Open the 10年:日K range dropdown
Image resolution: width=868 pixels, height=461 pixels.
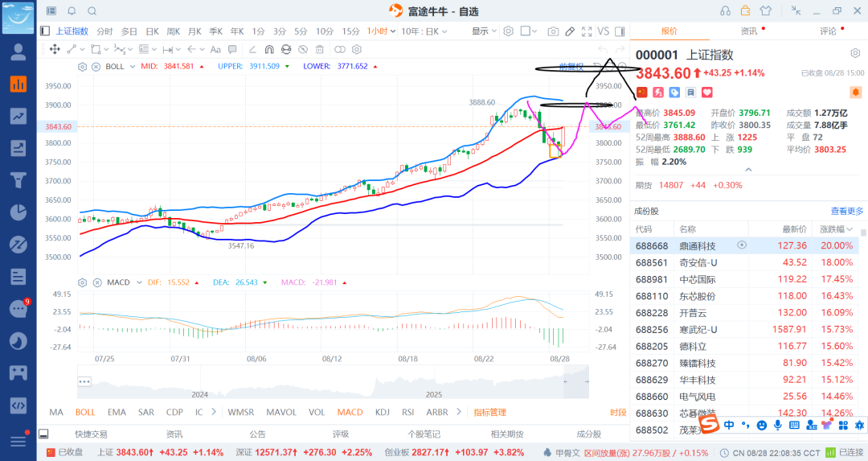pyautogui.click(x=424, y=31)
